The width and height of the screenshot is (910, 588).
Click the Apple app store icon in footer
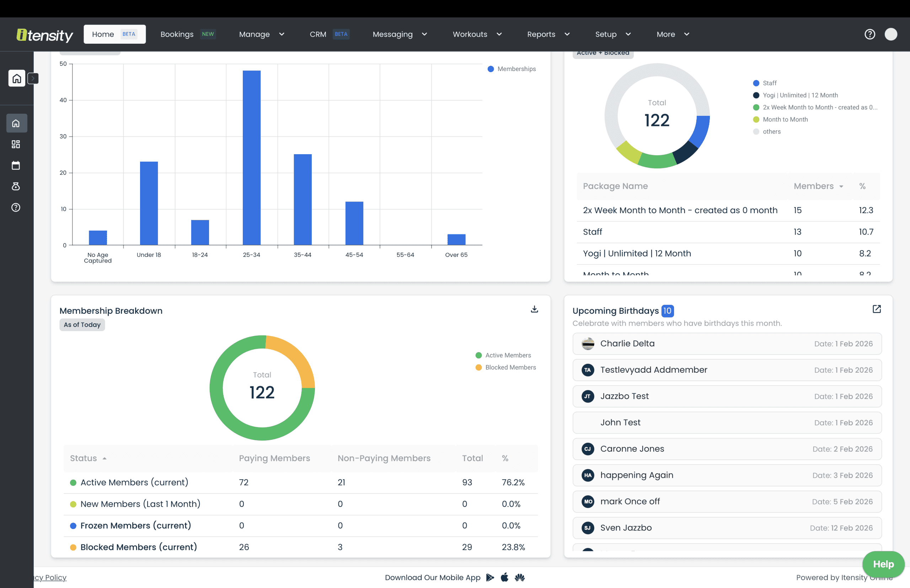tap(504, 578)
